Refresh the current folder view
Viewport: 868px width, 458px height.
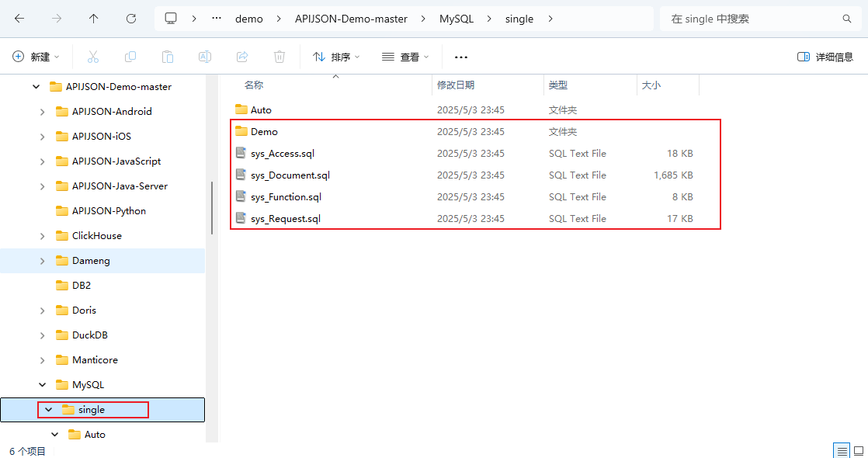pyautogui.click(x=131, y=19)
